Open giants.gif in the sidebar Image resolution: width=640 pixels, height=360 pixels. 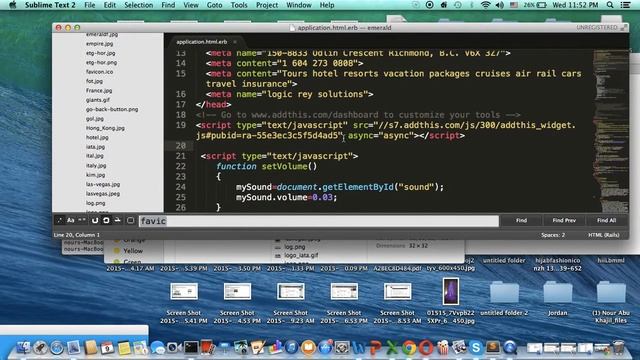pyautogui.click(x=98, y=100)
